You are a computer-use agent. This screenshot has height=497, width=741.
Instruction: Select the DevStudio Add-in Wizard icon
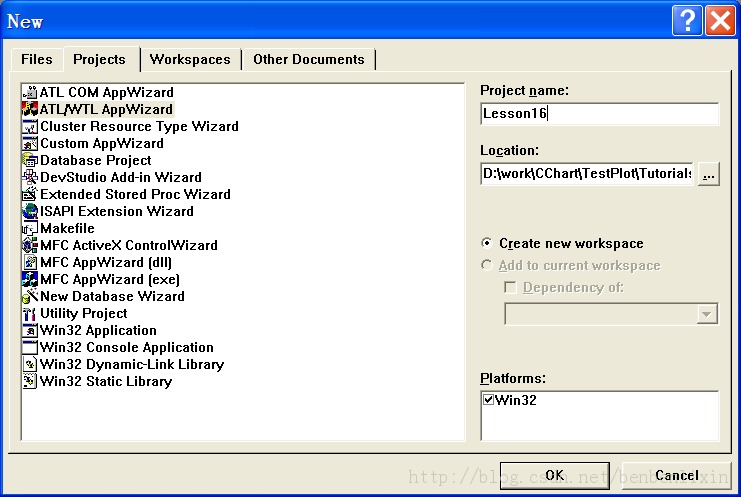click(30, 177)
